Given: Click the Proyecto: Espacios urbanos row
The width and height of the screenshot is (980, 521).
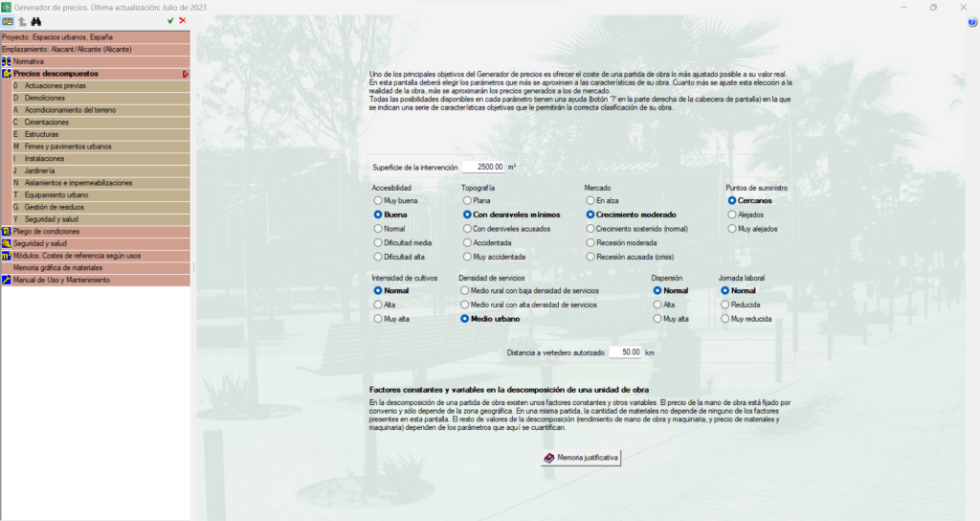Looking at the screenshot, I should coord(96,37).
